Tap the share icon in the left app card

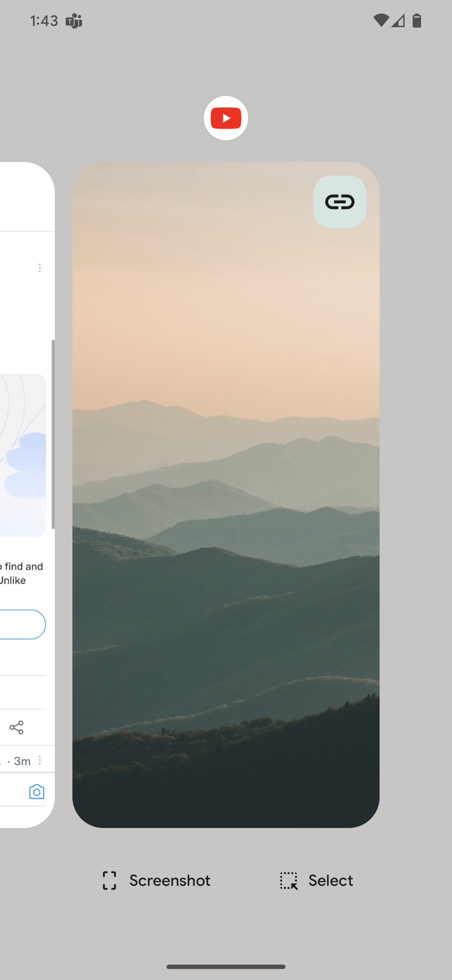click(17, 727)
